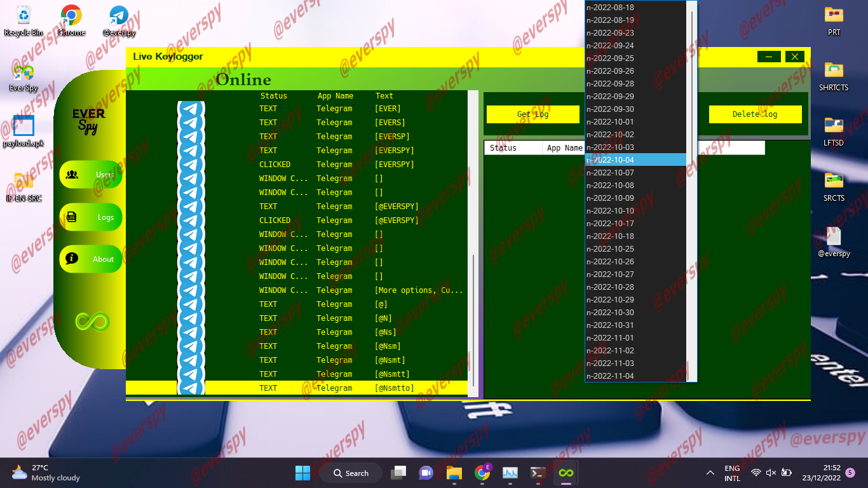Viewport: 868px width, 488px height.
Task: Select date n-2022-10-17 in dropdown list
Action: coord(635,224)
